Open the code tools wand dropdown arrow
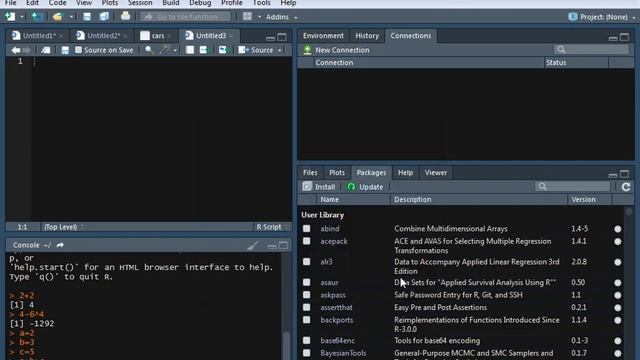The width and height of the screenshot is (640, 360). point(175,51)
